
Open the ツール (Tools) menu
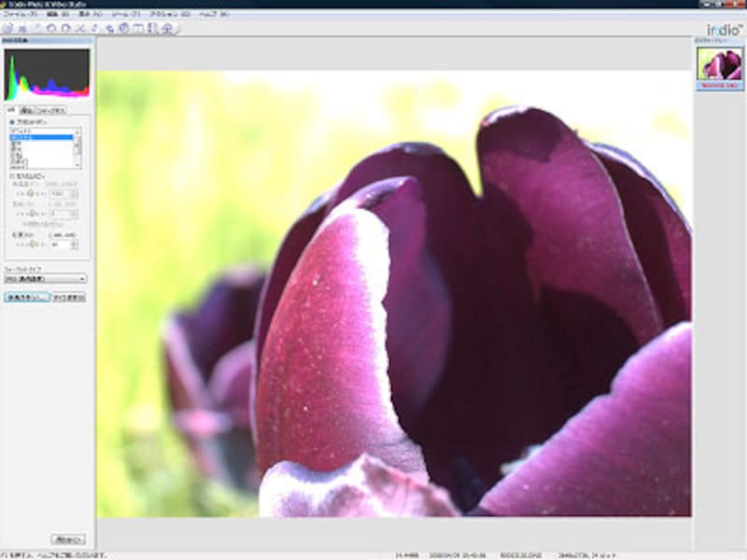point(126,14)
